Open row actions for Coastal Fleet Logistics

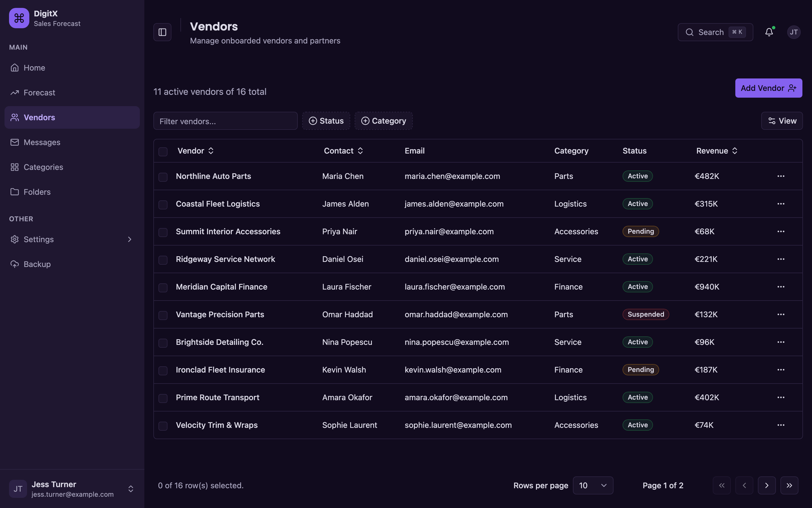781,203
